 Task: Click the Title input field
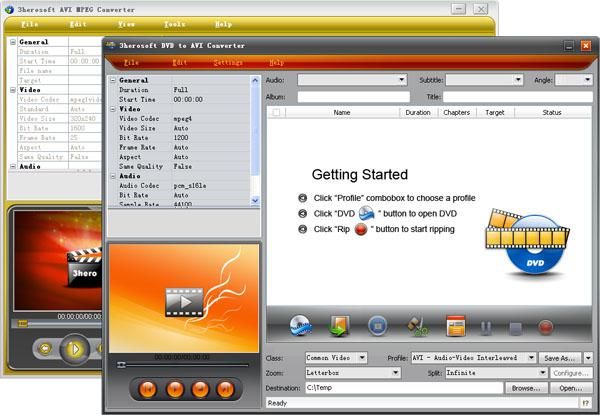click(518, 97)
